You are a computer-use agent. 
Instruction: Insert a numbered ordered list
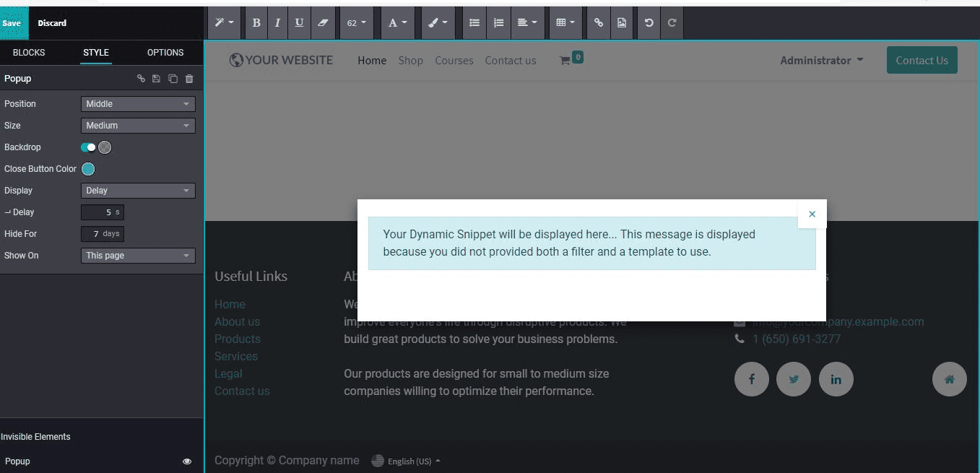point(498,23)
